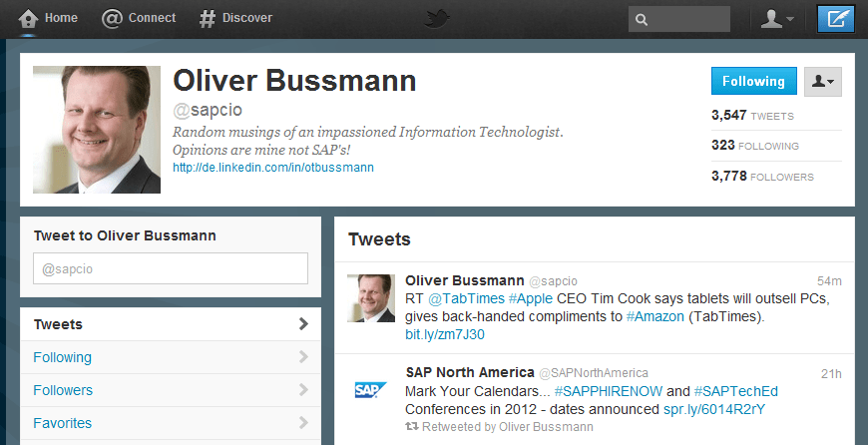Image resolution: width=868 pixels, height=445 pixels.
Task: Select the Followers sidebar item
Action: click(x=63, y=390)
